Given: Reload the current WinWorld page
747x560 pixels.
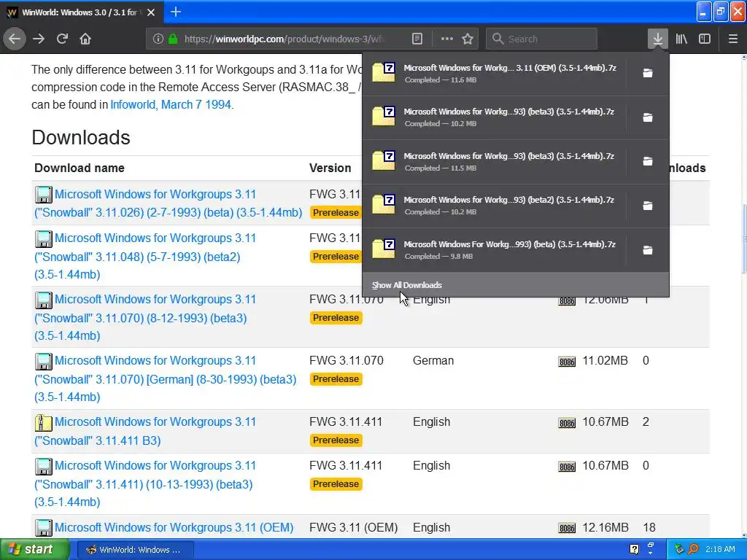Looking at the screenshot, I should [62, 39].
